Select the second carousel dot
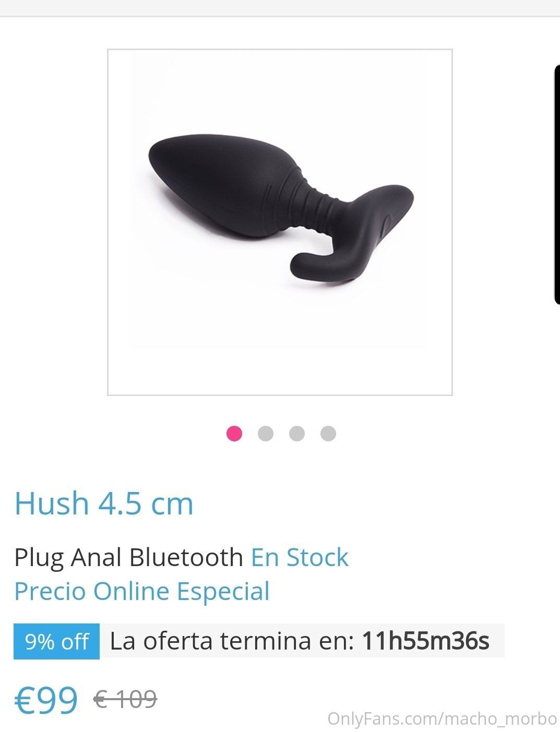 tap(266, 434)
